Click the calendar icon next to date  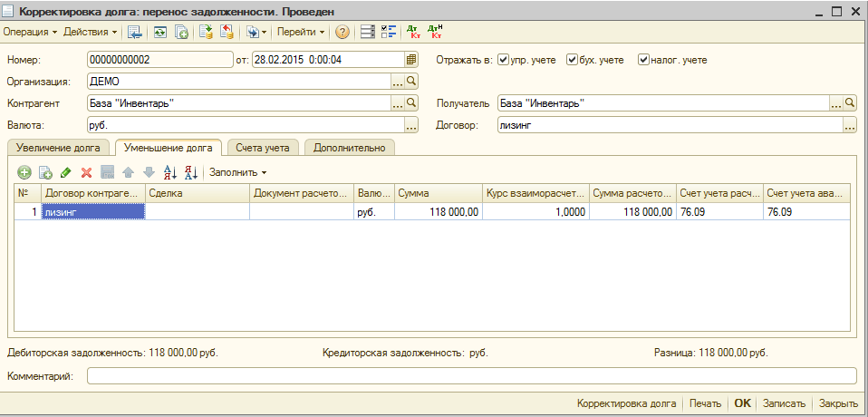pyautogui.click(x=410, y=60)
